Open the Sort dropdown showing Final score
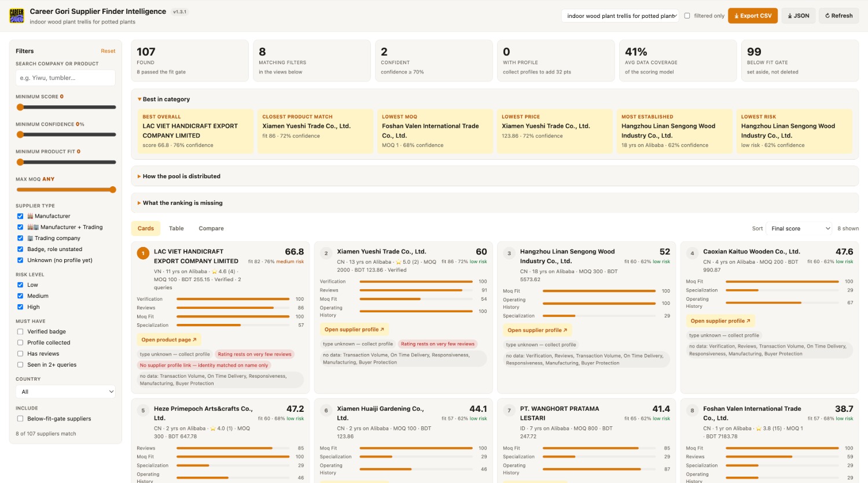Image resolution: width=868 pixels, height=483 pixels. click(799, 228)
